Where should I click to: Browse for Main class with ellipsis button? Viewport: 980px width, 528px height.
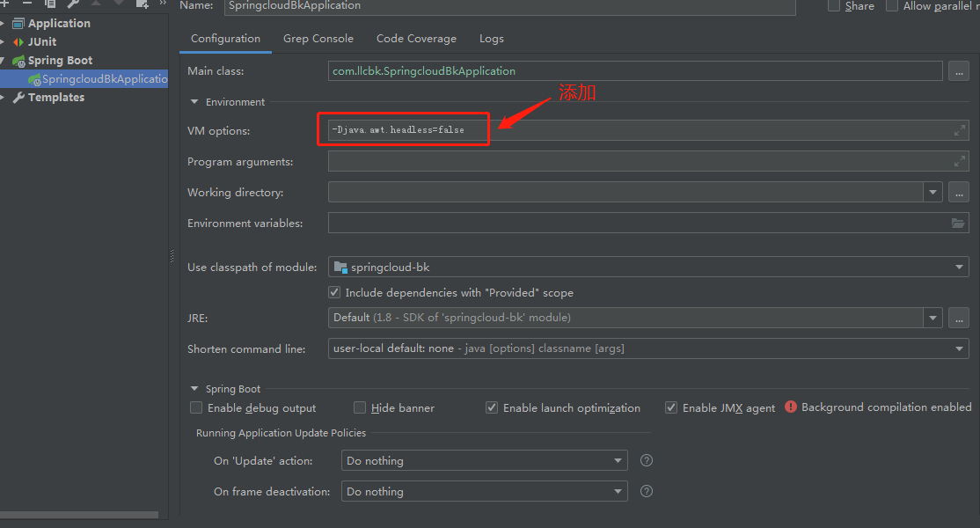(959, 71)
